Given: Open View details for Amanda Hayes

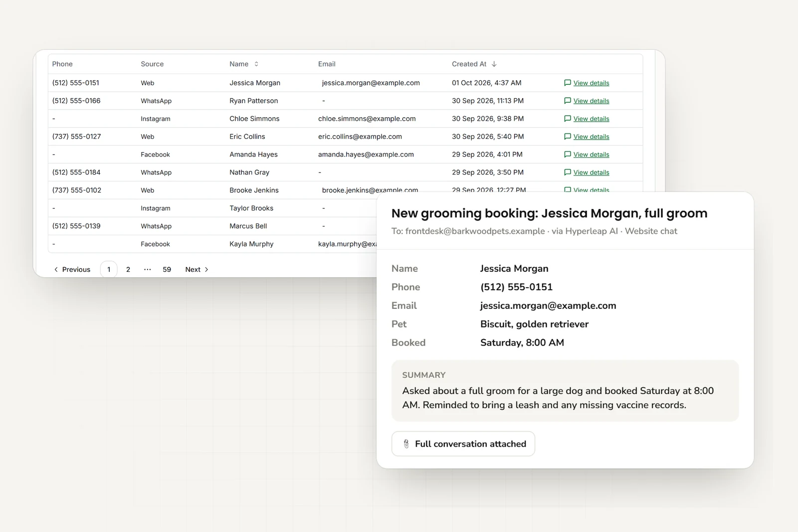Looking at the screenshot, I should pyautogui.click(x=591, y=155).
